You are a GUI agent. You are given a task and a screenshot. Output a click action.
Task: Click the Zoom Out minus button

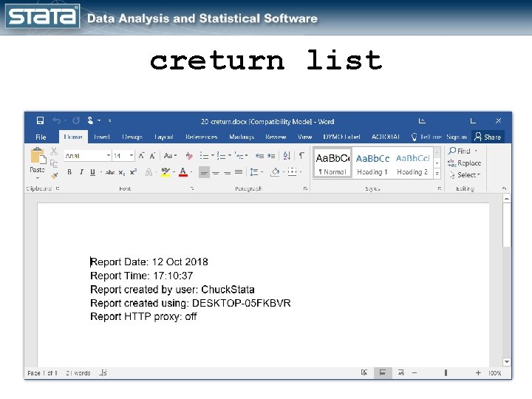[x=415, y=372]
